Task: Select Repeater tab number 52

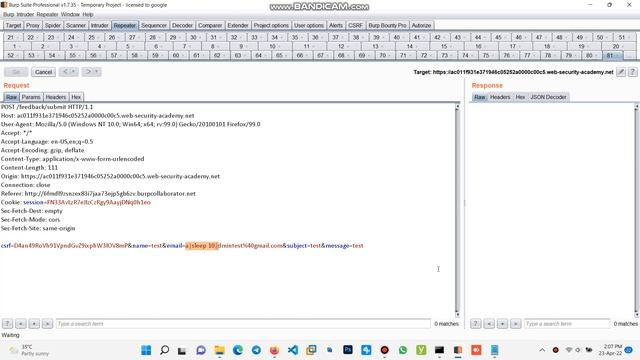Action: click(x=13, y=56)
